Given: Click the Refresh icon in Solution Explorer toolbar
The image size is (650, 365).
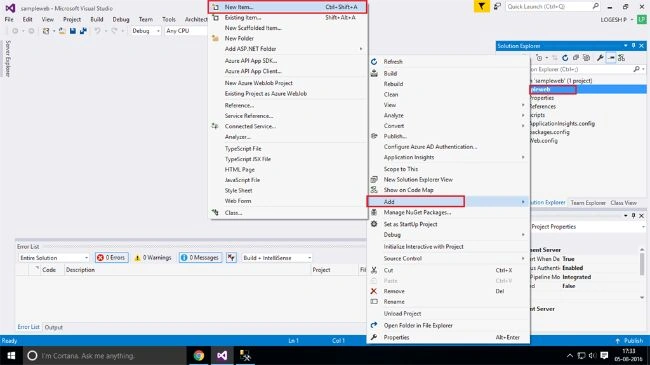Looking at the screenshot, I should pyautogui.click(x=565, y=58).
